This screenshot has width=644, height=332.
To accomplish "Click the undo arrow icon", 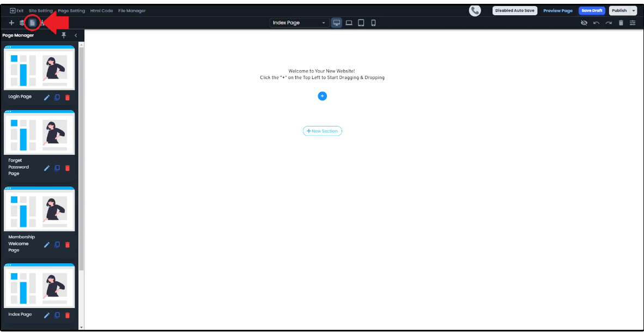I will point(597,23).
